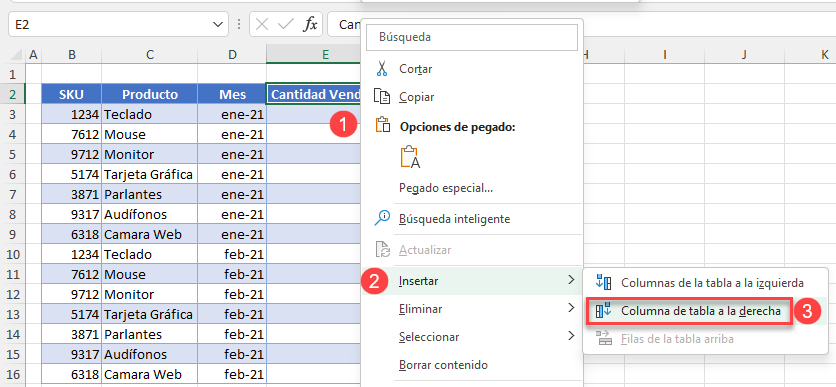Screen dimensions: 836x387
Task: Open the Insertar menu entry
Action: coord(419,281)
